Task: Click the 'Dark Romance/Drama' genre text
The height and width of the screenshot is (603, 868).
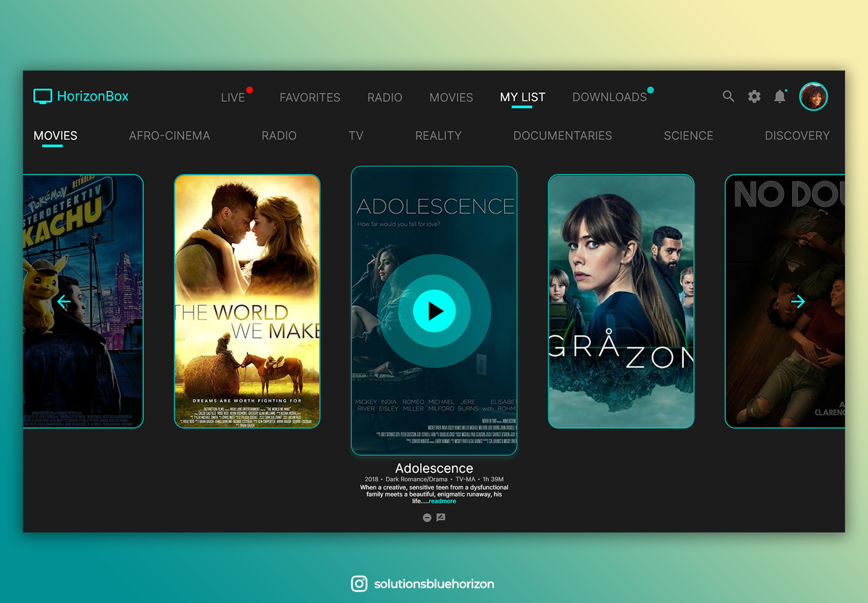Action: [x=417, y=479]
